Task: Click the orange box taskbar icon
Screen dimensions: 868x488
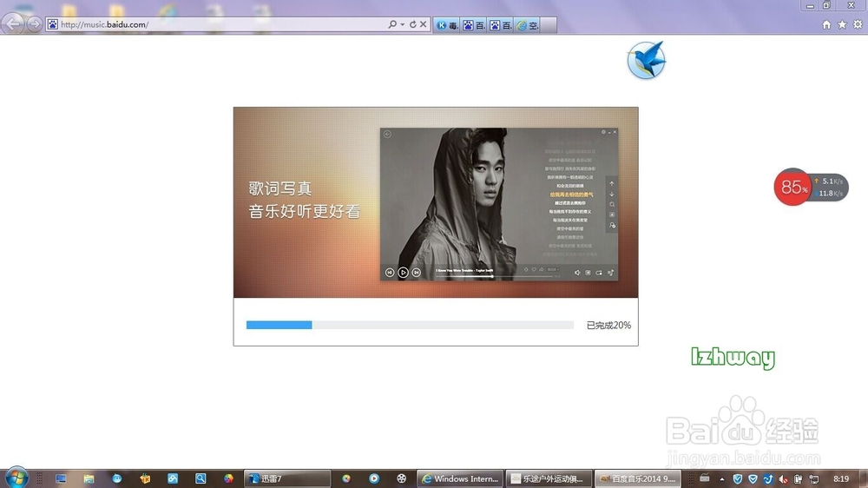Action: (145, 478)
